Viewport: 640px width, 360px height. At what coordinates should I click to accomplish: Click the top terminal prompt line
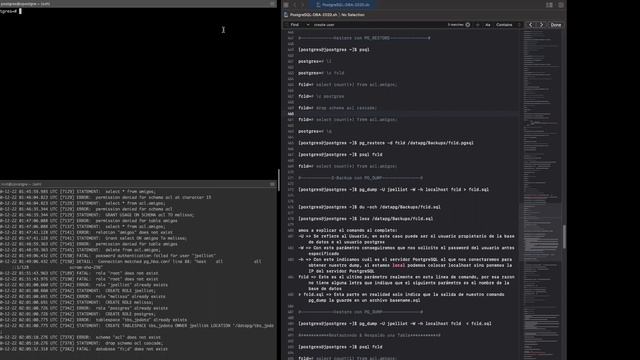pyautogui.click(x=11, y=11)
